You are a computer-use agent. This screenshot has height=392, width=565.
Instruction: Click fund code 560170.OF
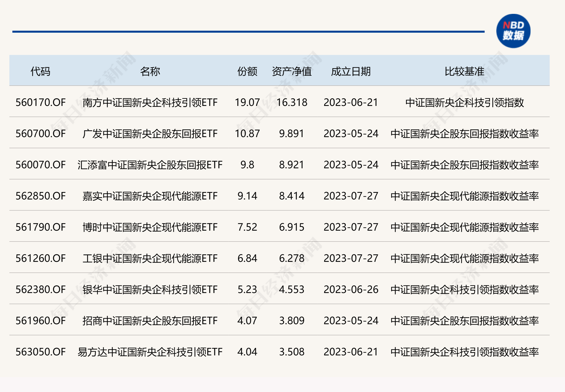(x=41, y=102)
